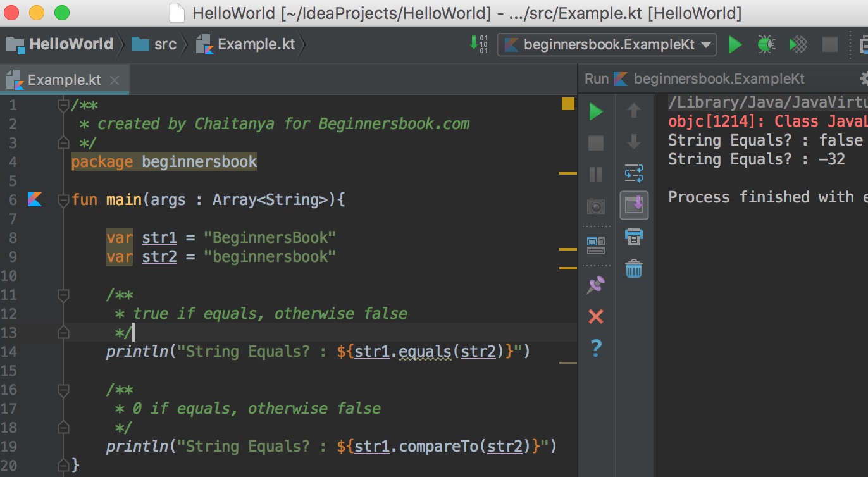868x477 pixels.
Task: Open Run panel settings gear
Action: [x=863, y=78]
